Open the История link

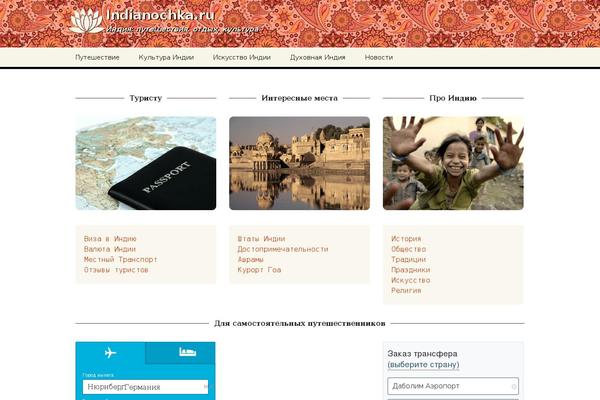pos(406,239)
